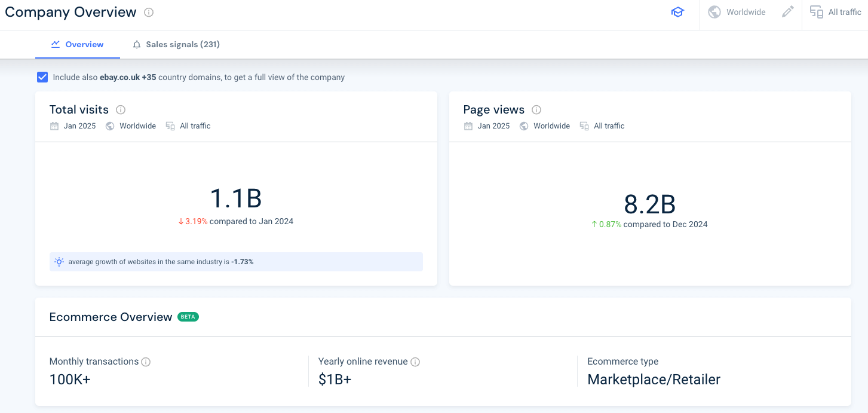The width and height of the screenshot is (868, 413).
Task: Click the globe icon under Page views
Action: (x=524, y=126)
